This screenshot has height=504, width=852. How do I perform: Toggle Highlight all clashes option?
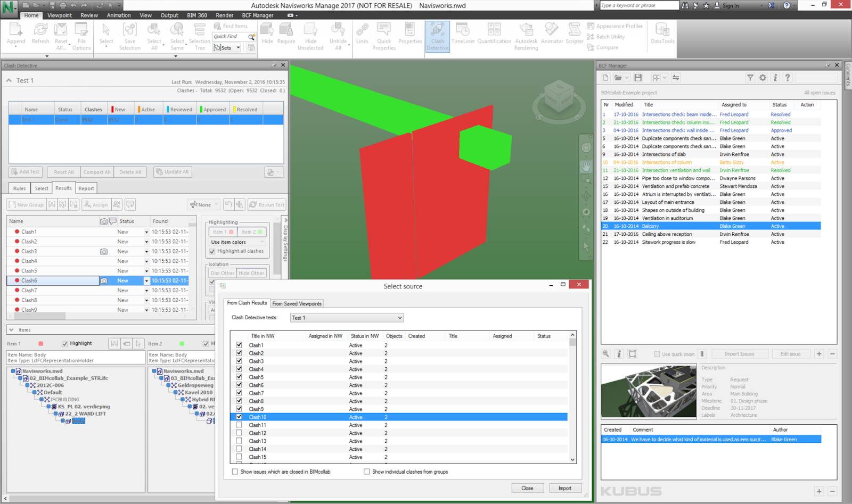point(212,251)
